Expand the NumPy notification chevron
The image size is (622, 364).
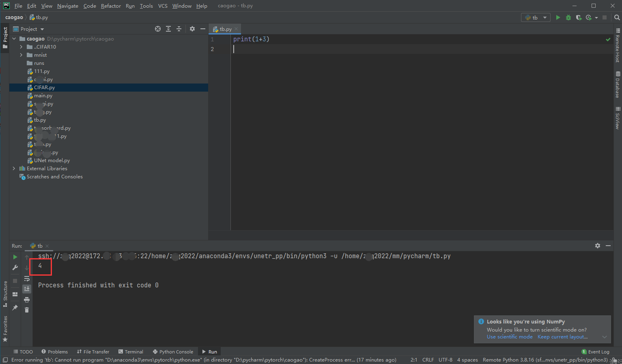605,337
